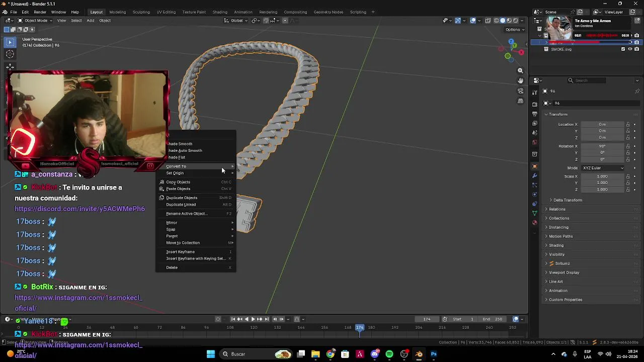644x362 pixels.
Task: Open the Object properties tab icon
Action: pyautogui.click(x=534, y=166)
